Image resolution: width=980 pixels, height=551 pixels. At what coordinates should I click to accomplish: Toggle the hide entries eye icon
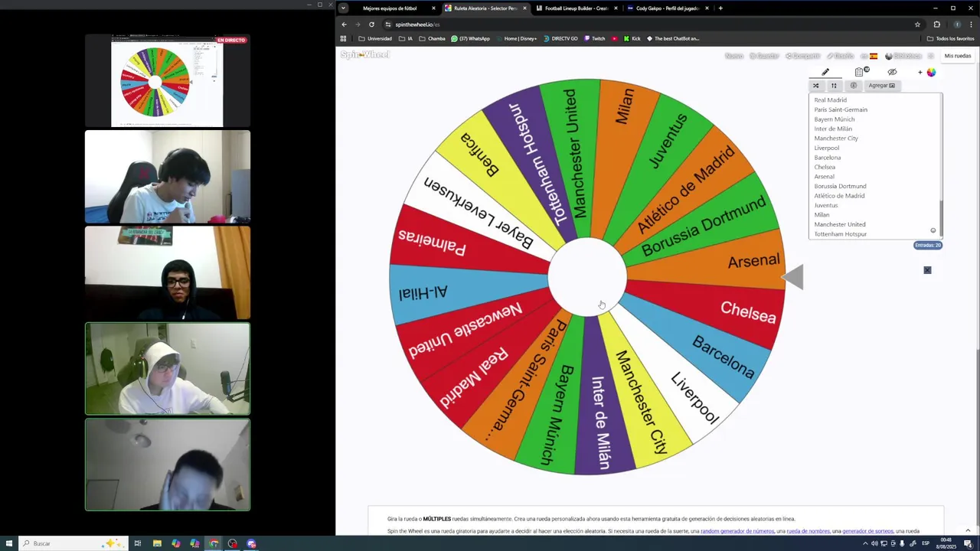click(x=892, y=72)
